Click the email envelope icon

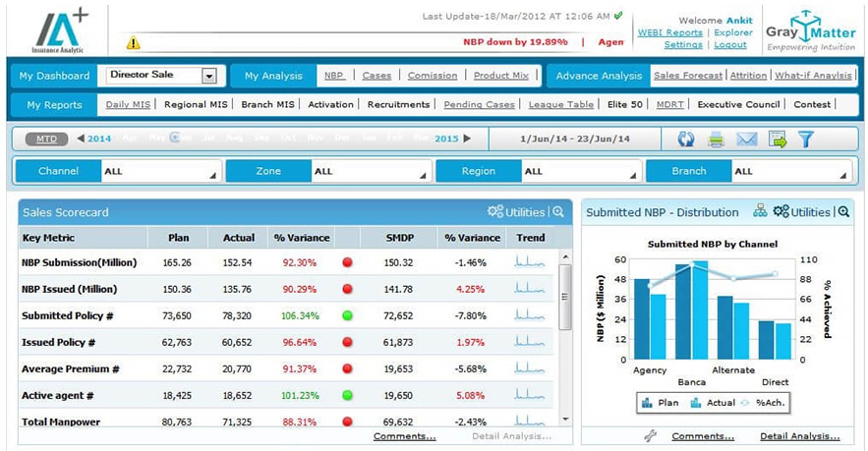[x=746, y=139]
